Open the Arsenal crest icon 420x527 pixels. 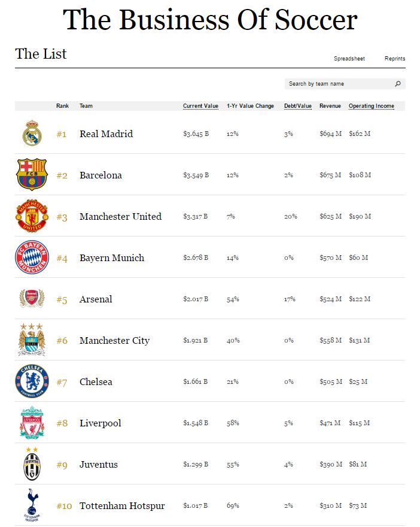(x=32, y=299)
